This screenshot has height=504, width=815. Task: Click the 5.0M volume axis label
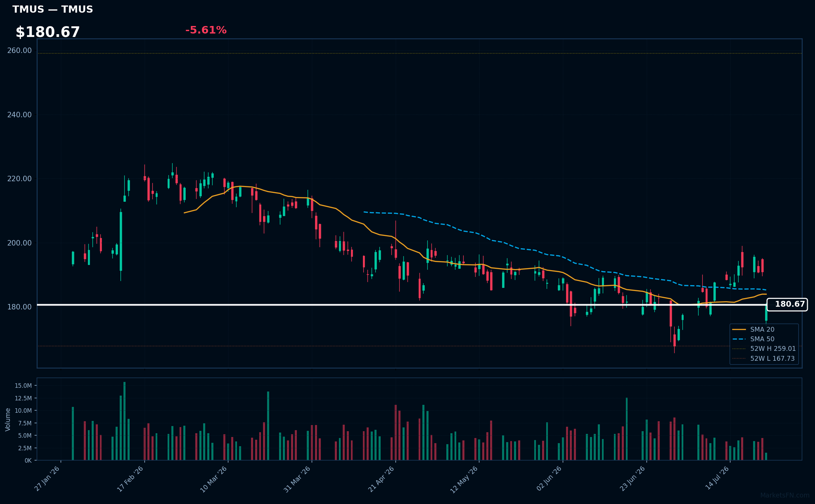pyautogui.click(x=25, y=436)
